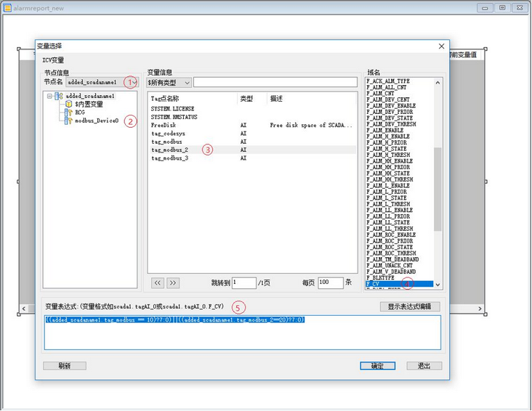Click the field list vertical scrollbar thumb
Viewport: 532px width, 411px height.
pos(438,190)
